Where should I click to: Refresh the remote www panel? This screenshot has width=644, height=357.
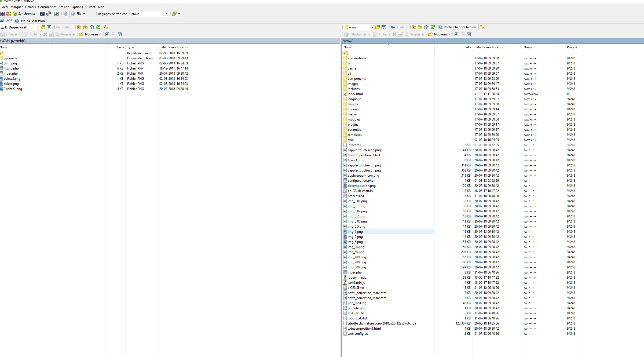tap(433, 27)
